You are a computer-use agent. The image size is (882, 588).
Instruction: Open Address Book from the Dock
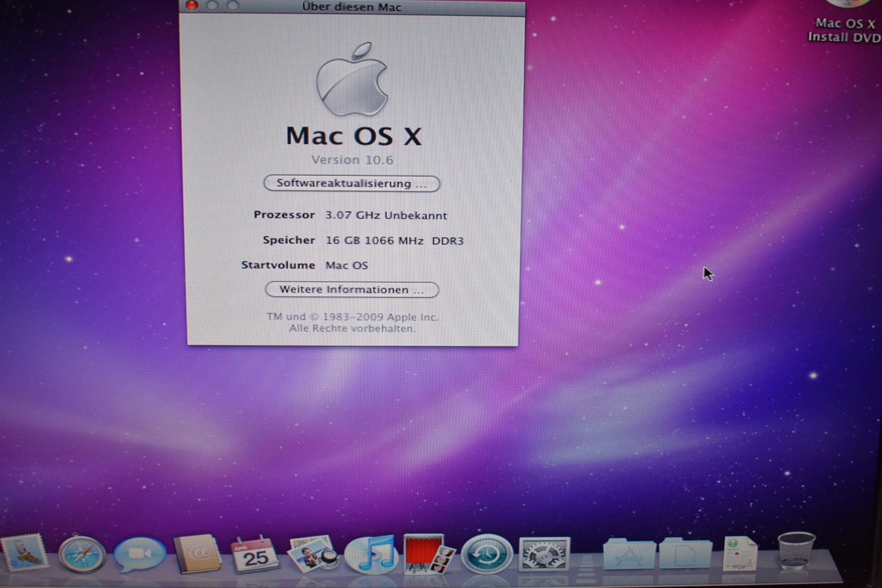click(x=197, y=554)
